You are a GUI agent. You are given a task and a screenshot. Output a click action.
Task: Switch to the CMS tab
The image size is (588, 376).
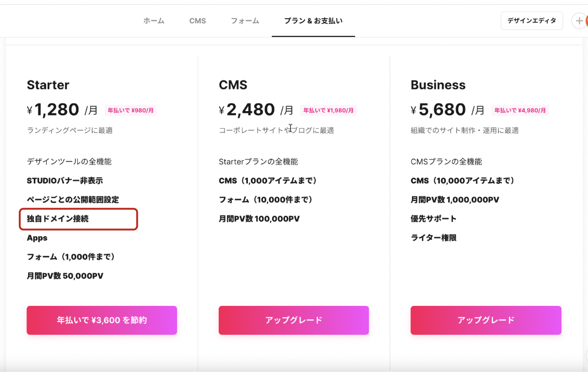(x=197, y=21)
